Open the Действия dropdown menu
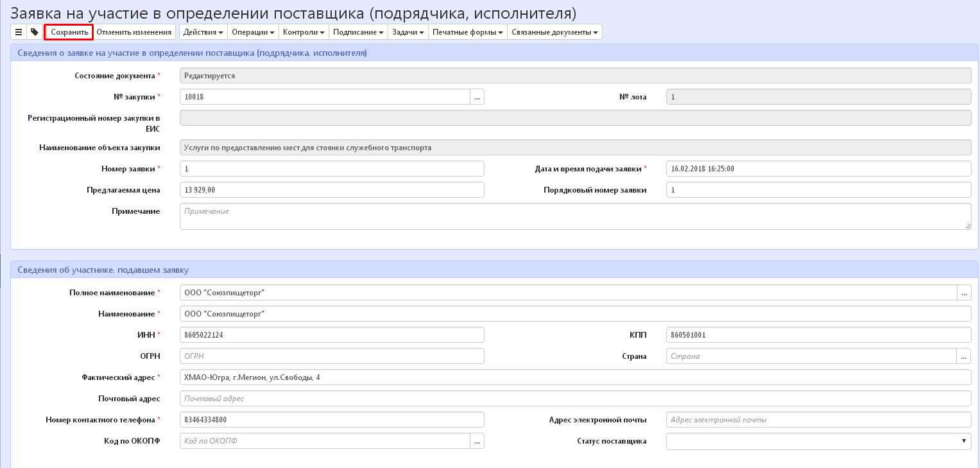The width and height of the screenshot is (980, 468). (x=203, y=32)
